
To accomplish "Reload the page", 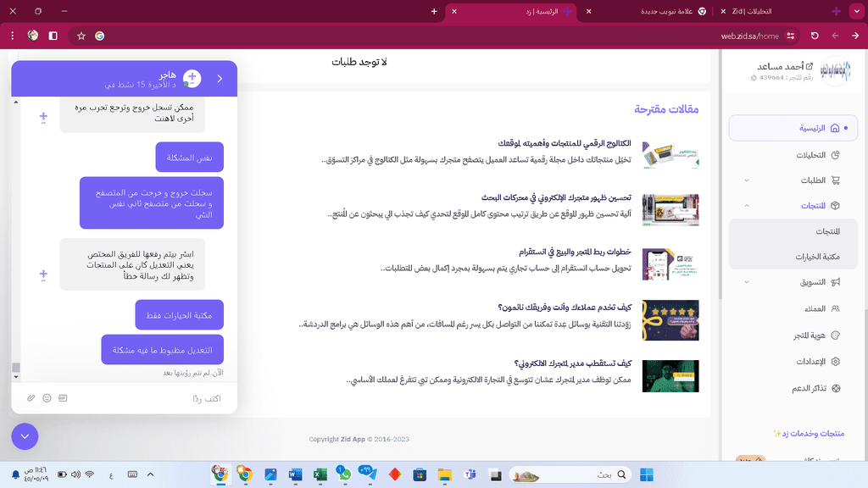I will 815,36.
